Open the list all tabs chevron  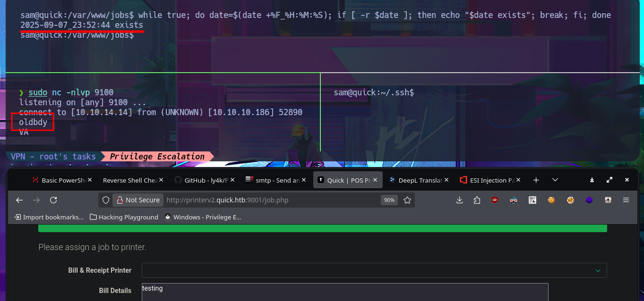coord(555,180)
